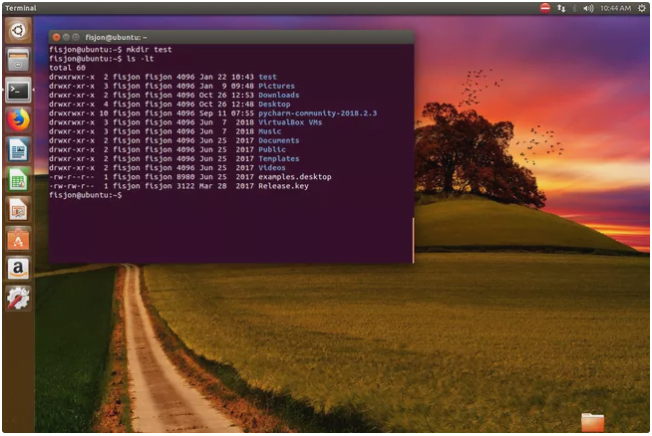This screenshot has width=652, height=436.
Task: Open LibreOffice Writer from the launcher
Action: [x=18, y=150]
